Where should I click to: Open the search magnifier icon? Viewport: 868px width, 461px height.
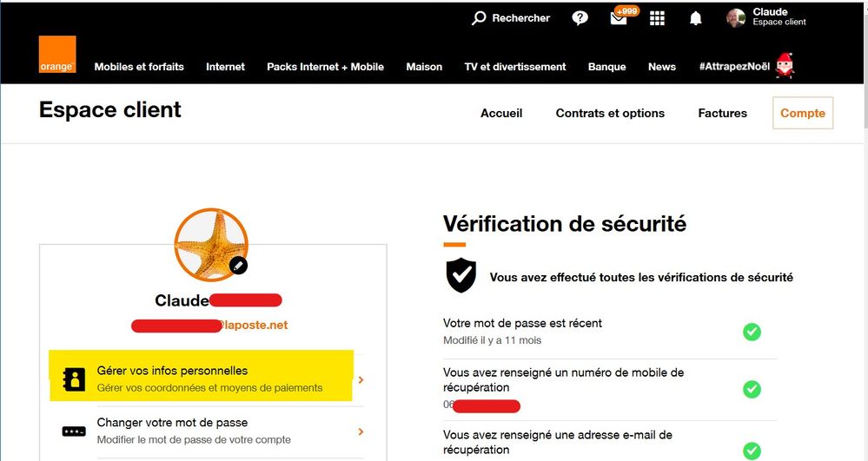[479, 18]
